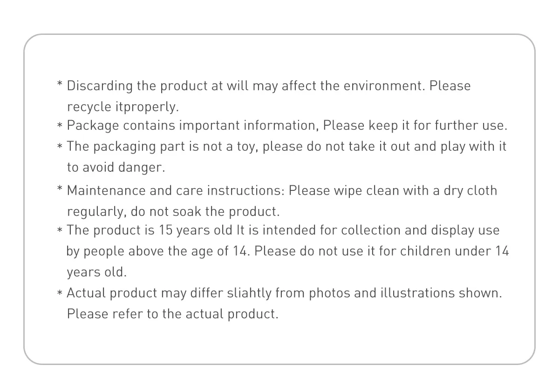Click "regularly, do not soak the product."

point(173,212)
